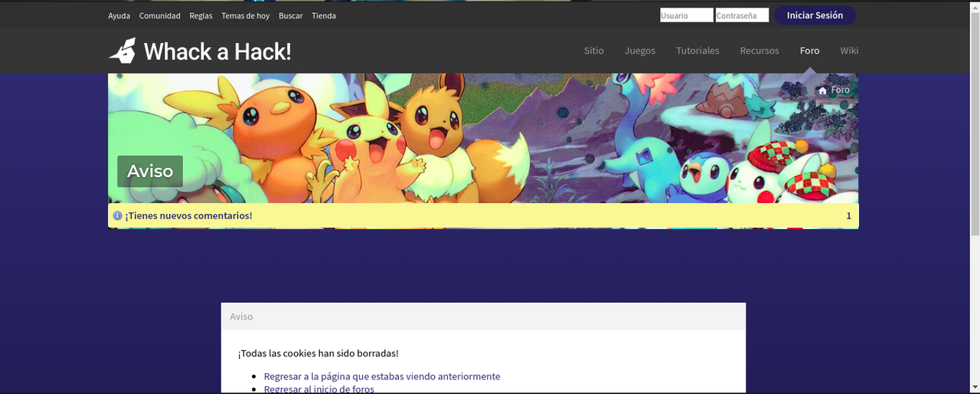The width and height of the screenshot is (980, 394).
Task: Click the Whack a Hack! logo icon
Action: [122, 51]
